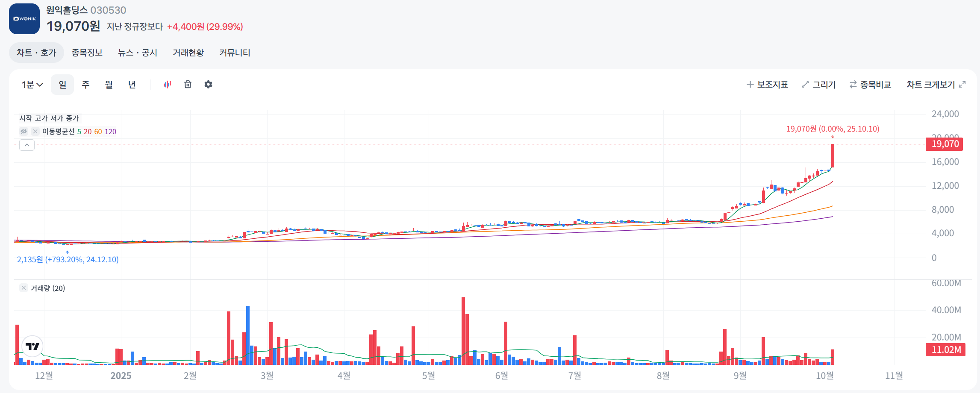Select the 월 monthly period
This screenshot has width=980, height=393.
point(109,85)
